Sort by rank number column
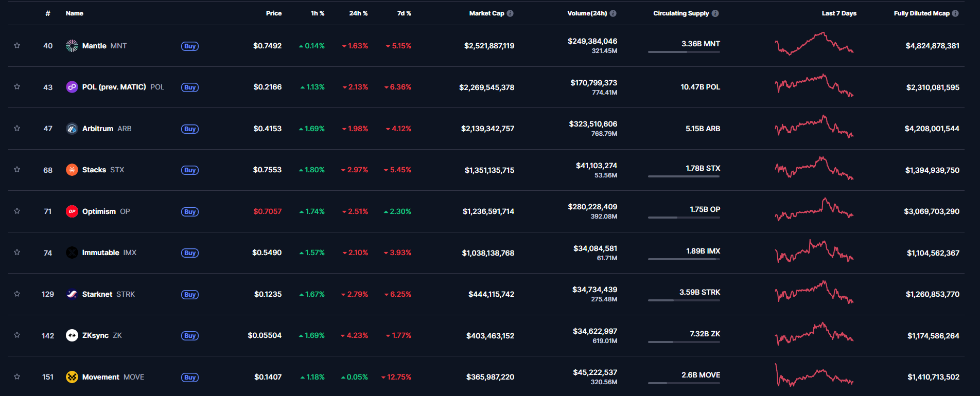The width and height of the screenshot is (980, 396). 48,13
